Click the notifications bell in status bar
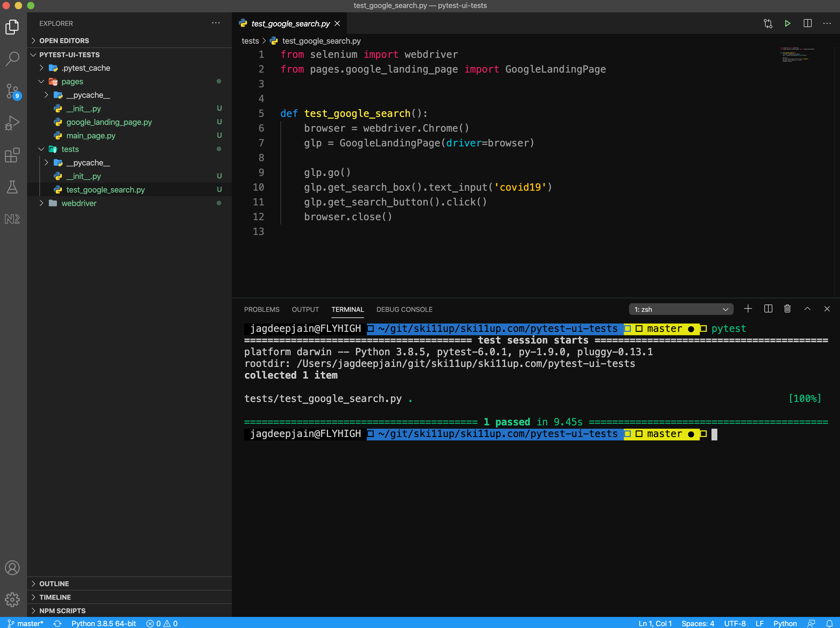Viewport: 840px width, 628px height. [x=829, y=623]
